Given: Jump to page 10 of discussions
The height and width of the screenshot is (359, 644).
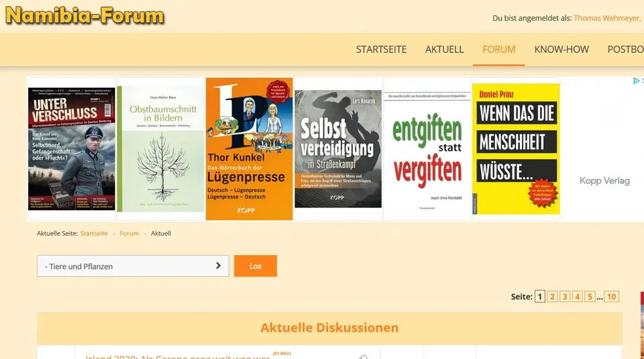Looking at the screenshot, I should (612, 297).
